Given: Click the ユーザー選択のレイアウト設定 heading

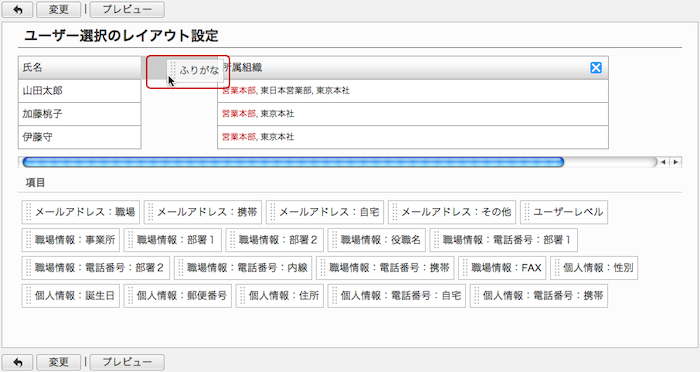Looking at the screenshot, I should (x=121, y=36).
